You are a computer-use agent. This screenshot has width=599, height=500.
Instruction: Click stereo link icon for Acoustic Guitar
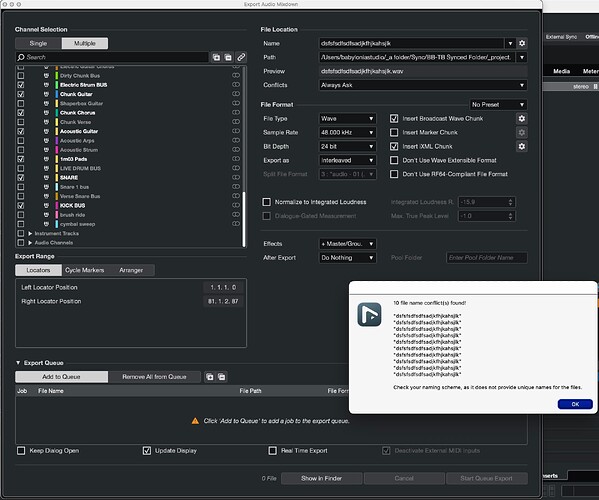236,131
